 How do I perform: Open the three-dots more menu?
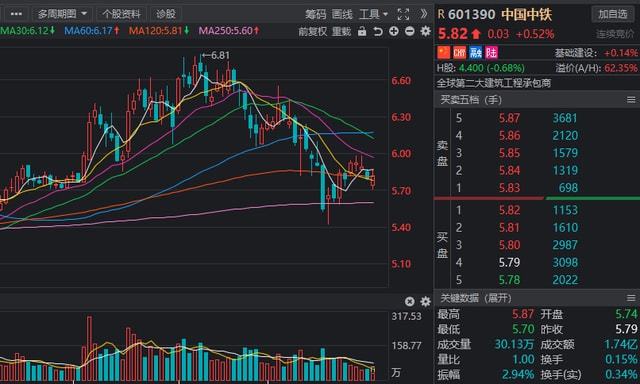click(16, 14)
